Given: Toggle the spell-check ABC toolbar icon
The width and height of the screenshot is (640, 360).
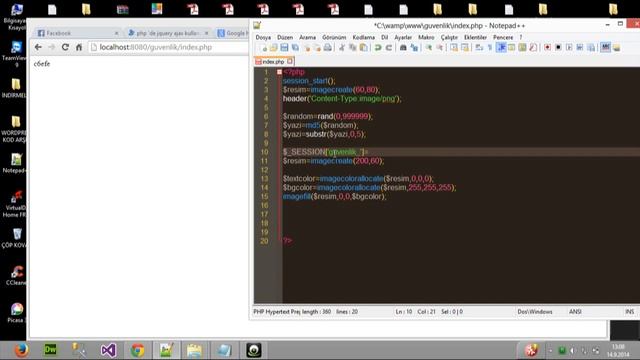Looking at the screenshot, I should (606, 48).
